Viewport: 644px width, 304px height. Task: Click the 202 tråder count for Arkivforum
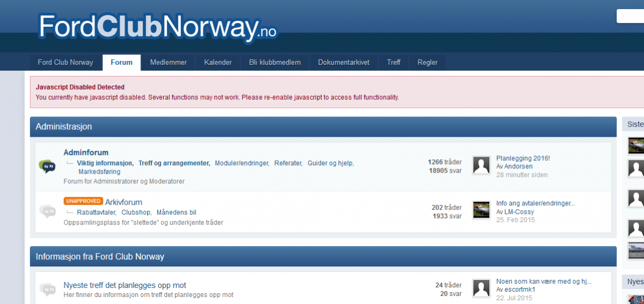(447, 207)
